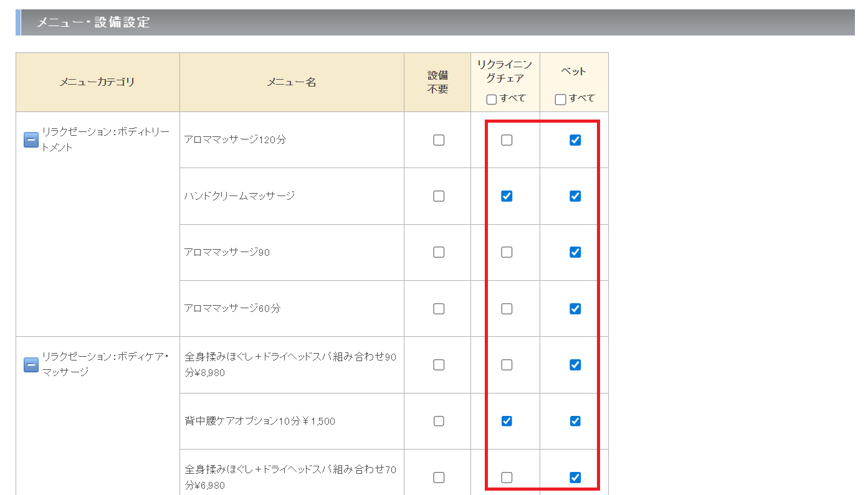Enable リクライニングチェア for アロママッサージ90
868x495 pixels.
click(x=507, y=252)
